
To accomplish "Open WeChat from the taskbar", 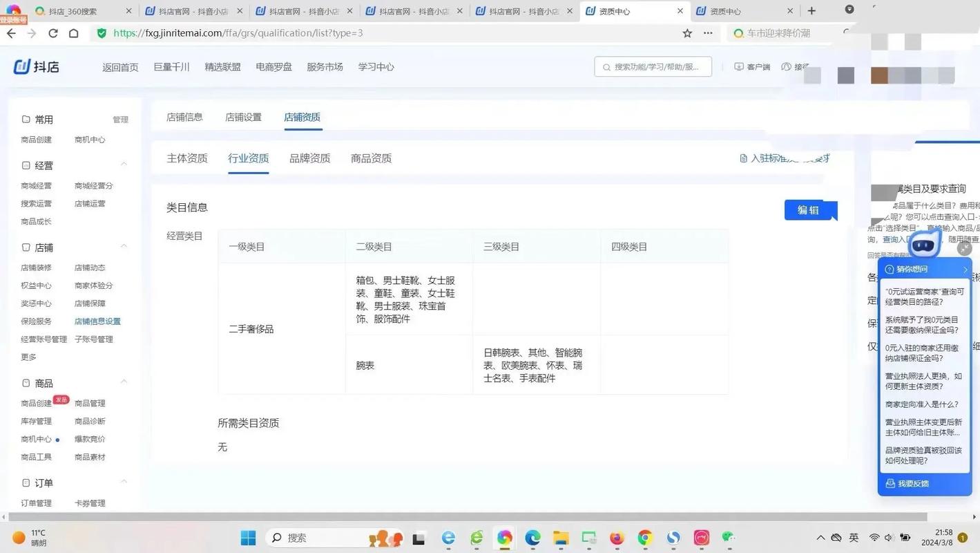I will coord(729,538).
